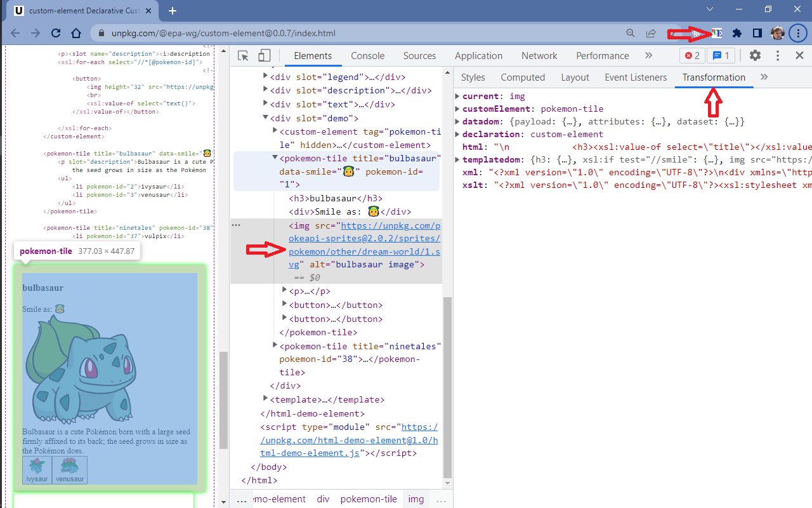Open DevTools settings gear
The image size is (812, 508).
point(755,56)
